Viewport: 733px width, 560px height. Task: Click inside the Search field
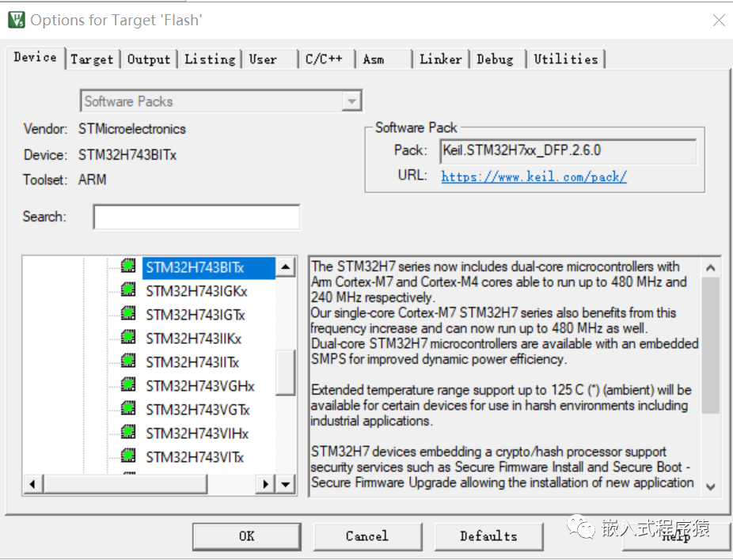coord(196,216)
